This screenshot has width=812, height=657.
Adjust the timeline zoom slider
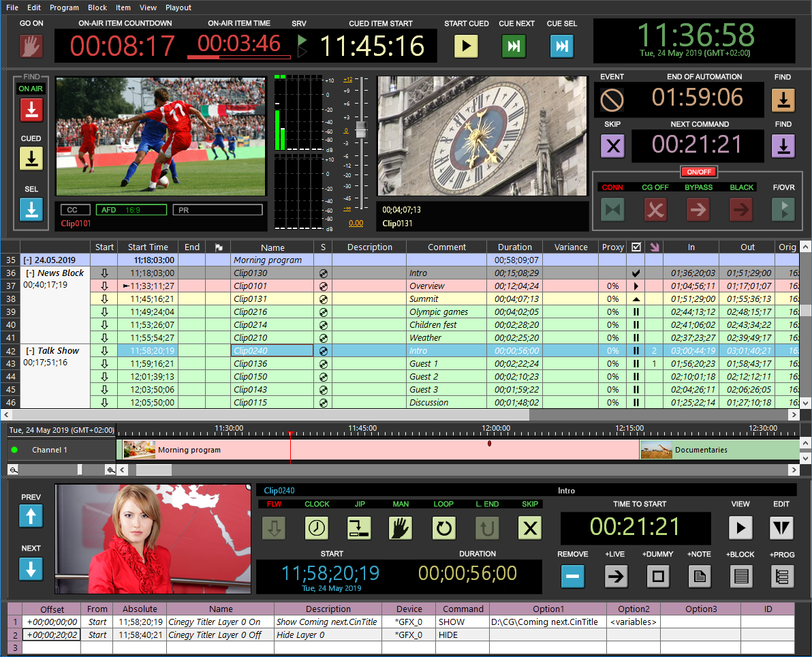(80, 470)
